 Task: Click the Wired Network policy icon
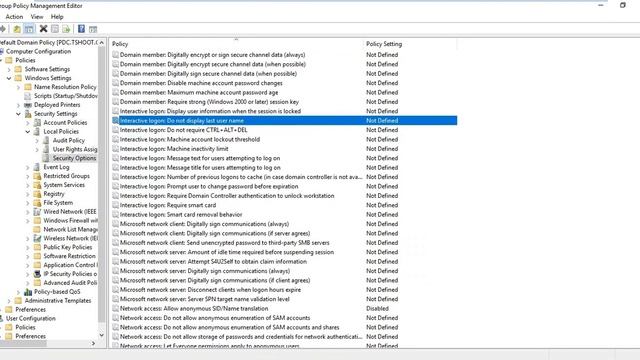[x=37, y=211]
